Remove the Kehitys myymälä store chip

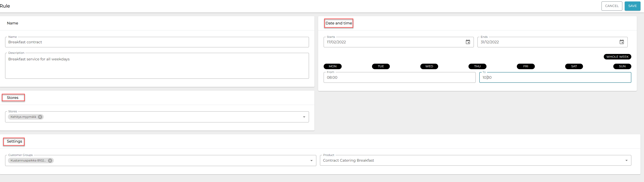[40, 117]
